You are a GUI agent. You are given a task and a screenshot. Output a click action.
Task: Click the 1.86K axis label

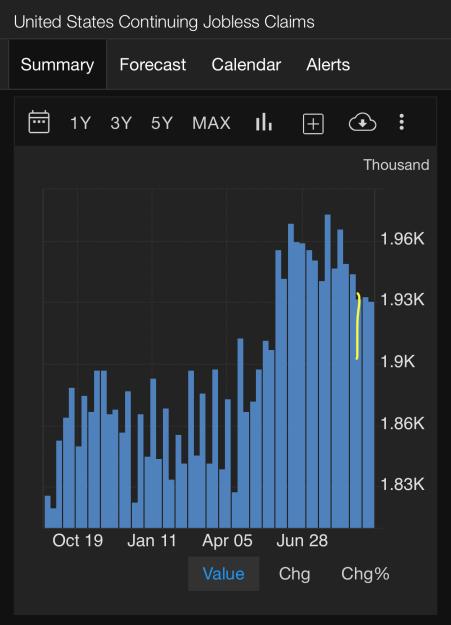[x=402, y=423]
